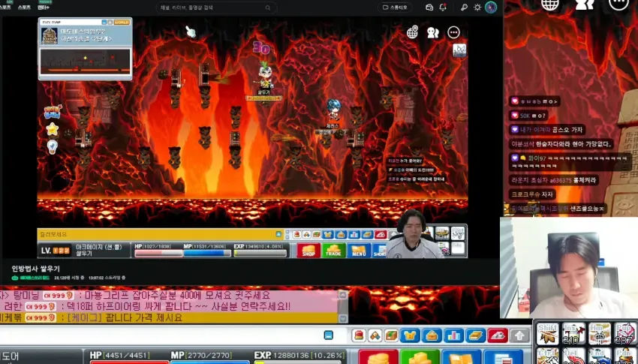Minimize the mini map with blue toggle
Image resolution: width=638 pixels, height=364 pixels.
coord(104,23)
